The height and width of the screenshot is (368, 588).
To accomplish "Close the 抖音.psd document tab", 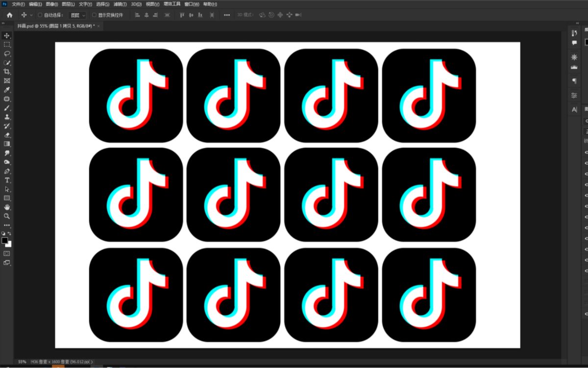I will pos(98,26).
